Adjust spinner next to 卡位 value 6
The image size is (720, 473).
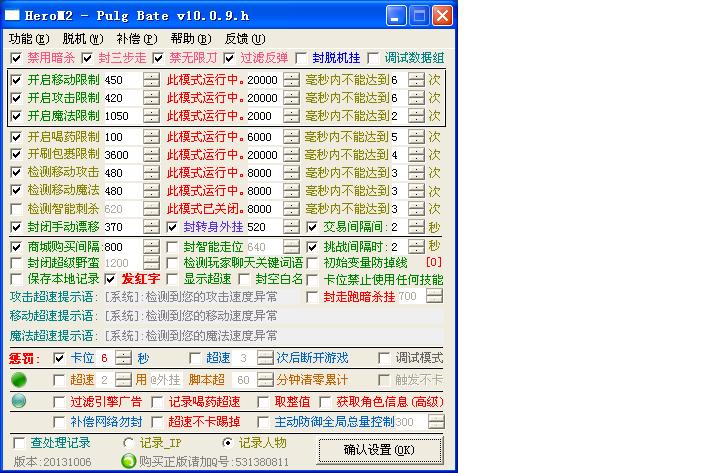click(123, 358)
